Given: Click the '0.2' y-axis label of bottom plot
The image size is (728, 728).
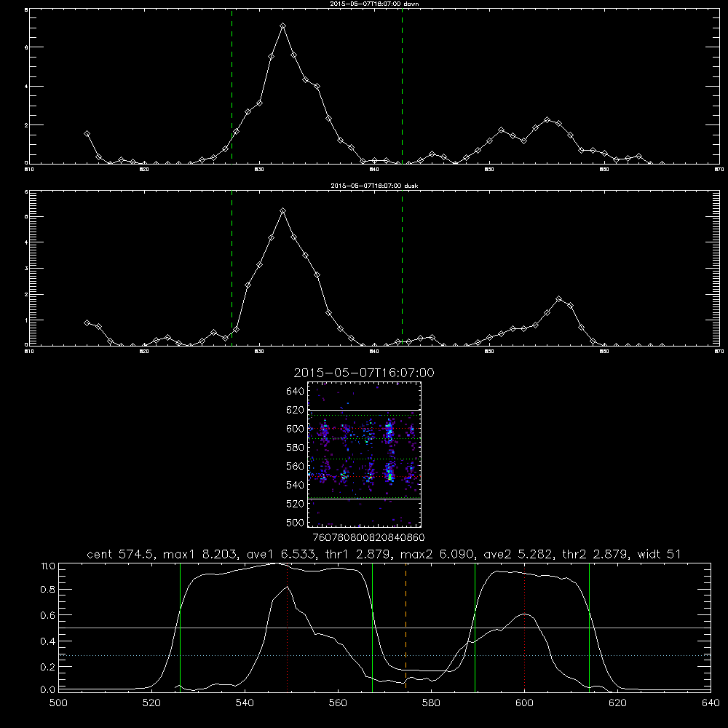Looking at the screenshot, I should coord(48,667).
